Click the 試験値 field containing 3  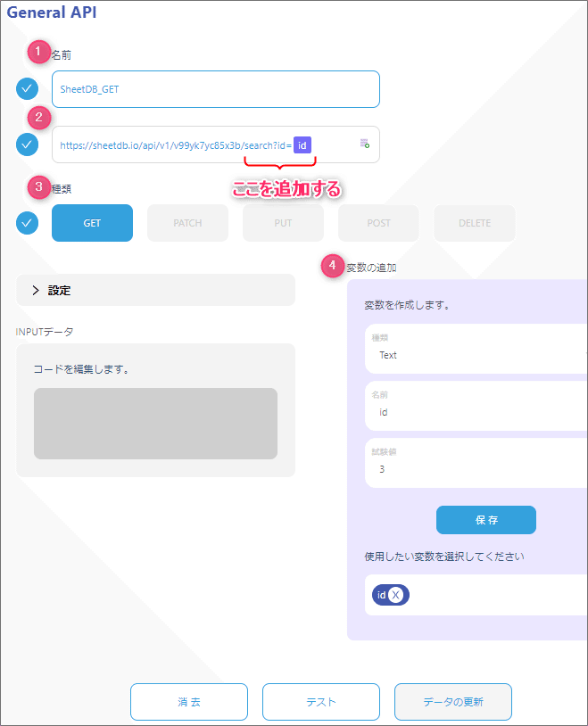click(x=476, y=463)
